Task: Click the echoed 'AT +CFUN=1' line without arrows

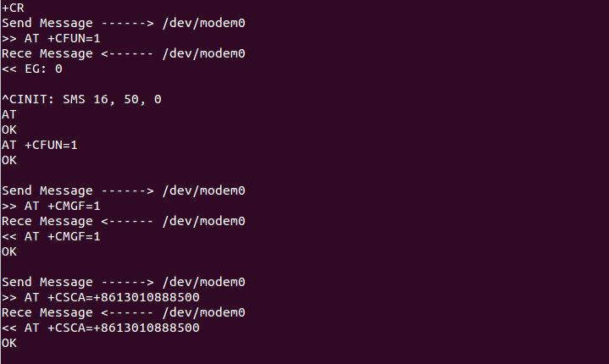Action: 40,145
